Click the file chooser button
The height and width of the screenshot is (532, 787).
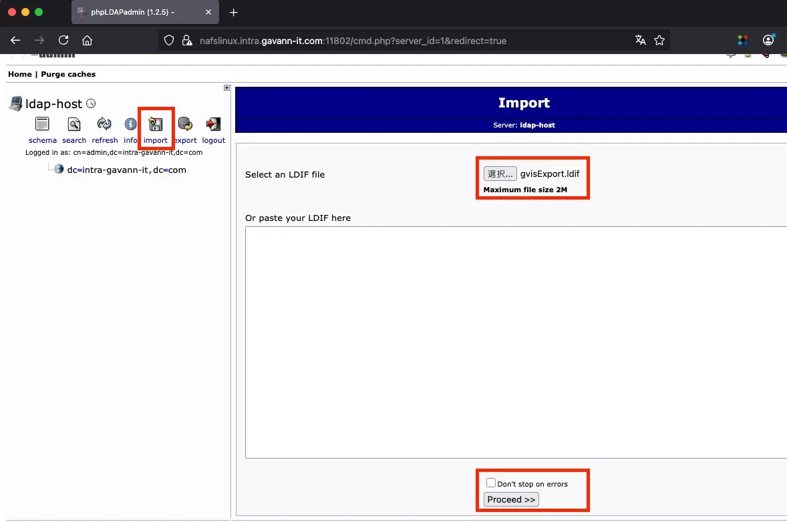500,174
